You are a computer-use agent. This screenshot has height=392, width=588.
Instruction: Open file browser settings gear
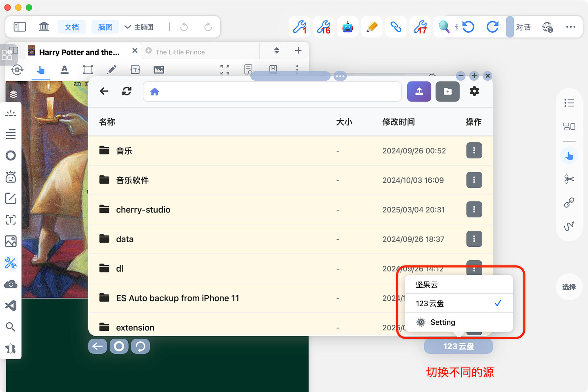pos(474,91)
